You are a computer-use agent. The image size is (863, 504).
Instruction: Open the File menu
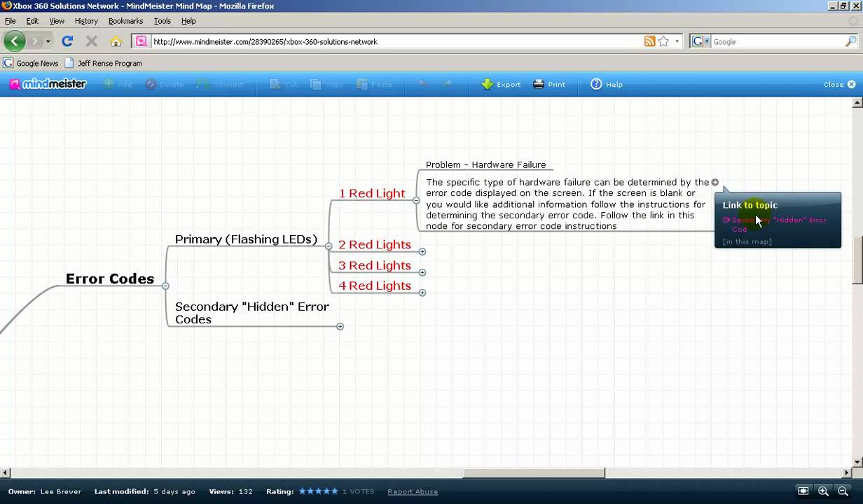click(10, 21)
